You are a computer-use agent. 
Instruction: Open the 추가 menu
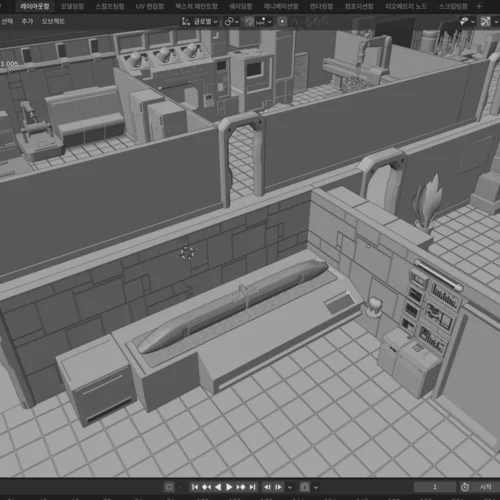(x=27, y=21)
